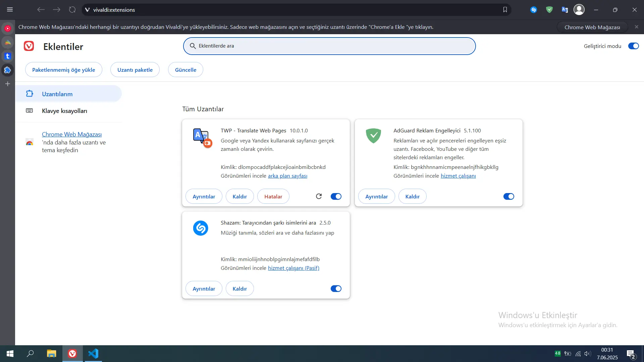The height and width of the screenshot is (362, 644).
Task: Dismiss the Chrome Web Mağazası info bar
Action: [637, 27]
